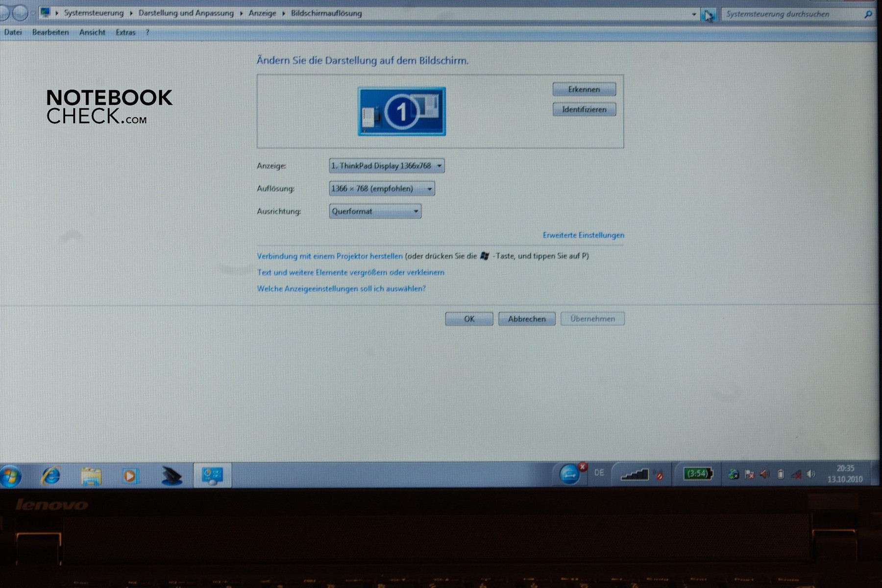Activate the Control Panel taskbar button
Viewport: 882px width, 588px height.
click(212, 475)
